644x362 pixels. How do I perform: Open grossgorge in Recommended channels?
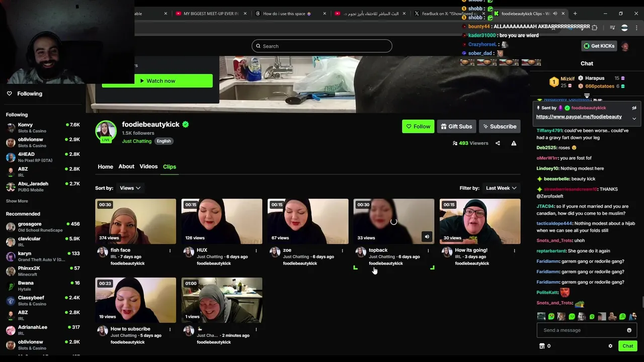[43, 227]
